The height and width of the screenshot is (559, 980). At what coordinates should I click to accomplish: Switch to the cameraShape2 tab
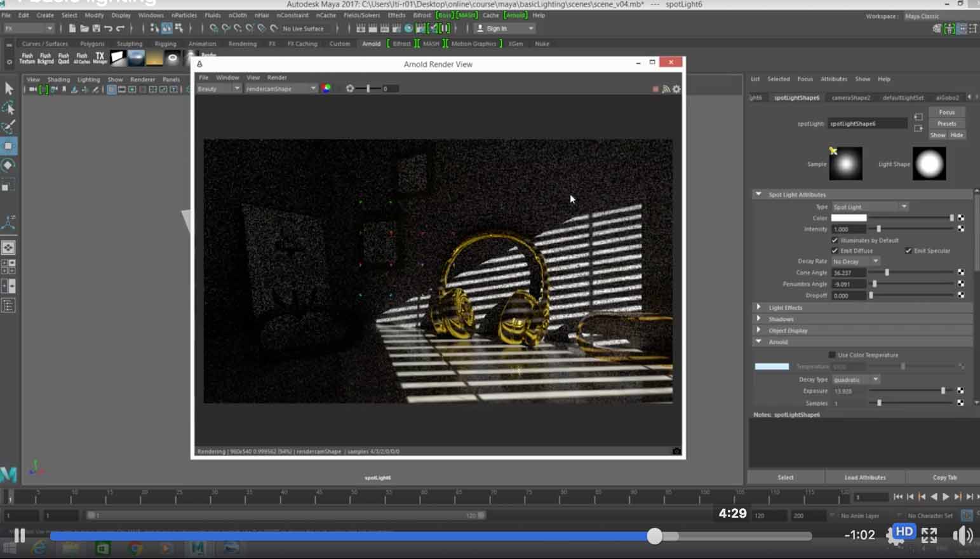[850, 98]
